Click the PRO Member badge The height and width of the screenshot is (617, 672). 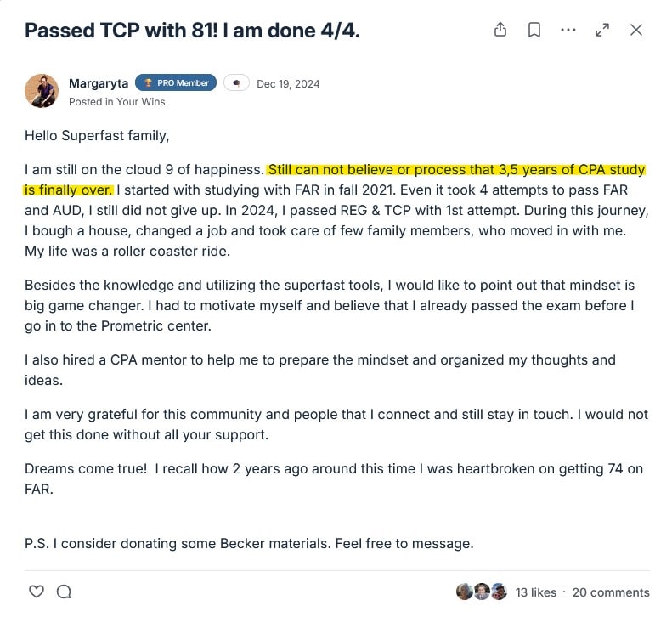click(x=176, y=83)
